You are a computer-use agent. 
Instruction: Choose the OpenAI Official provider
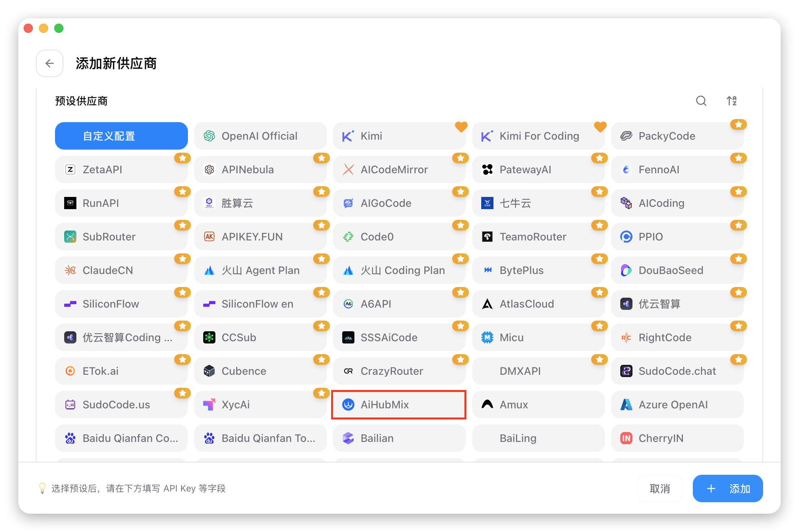point(260,136)
